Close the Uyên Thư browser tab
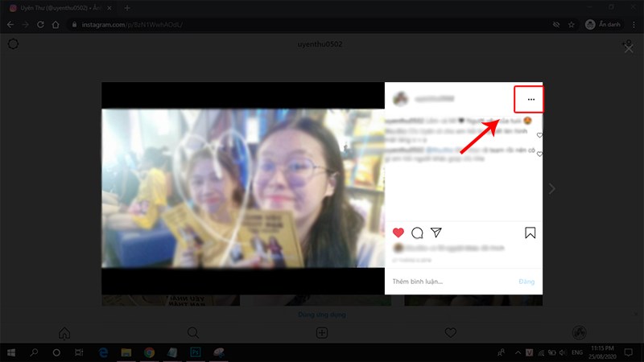The width and height of the screenshot is (644, 362). [109, 8]
